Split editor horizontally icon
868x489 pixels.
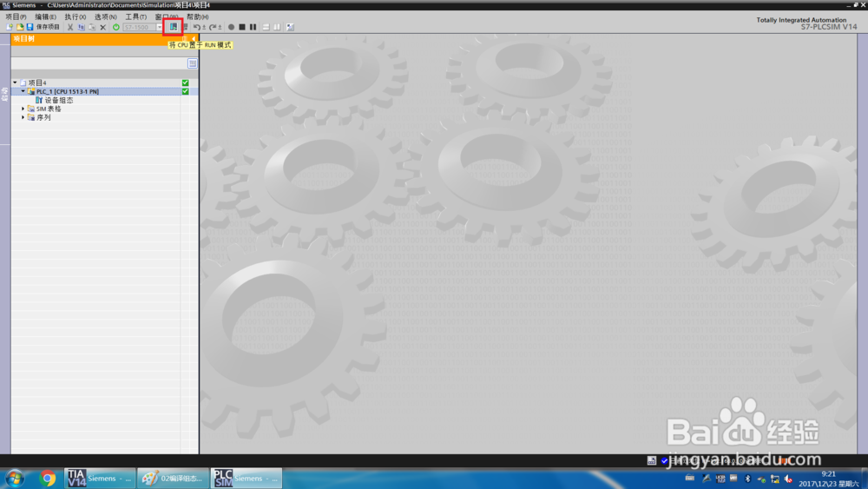tap(266, 27)
